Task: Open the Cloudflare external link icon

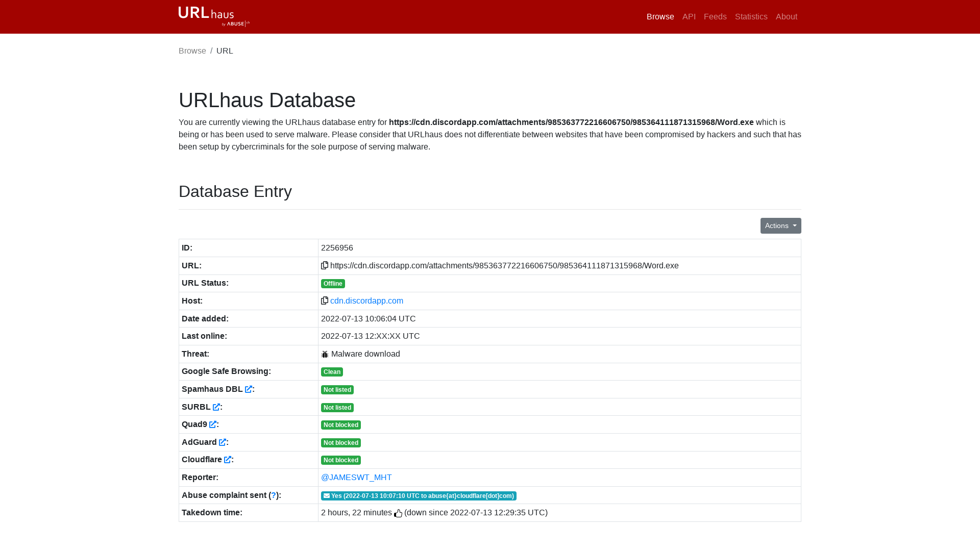Action: [x=228, y=460]
